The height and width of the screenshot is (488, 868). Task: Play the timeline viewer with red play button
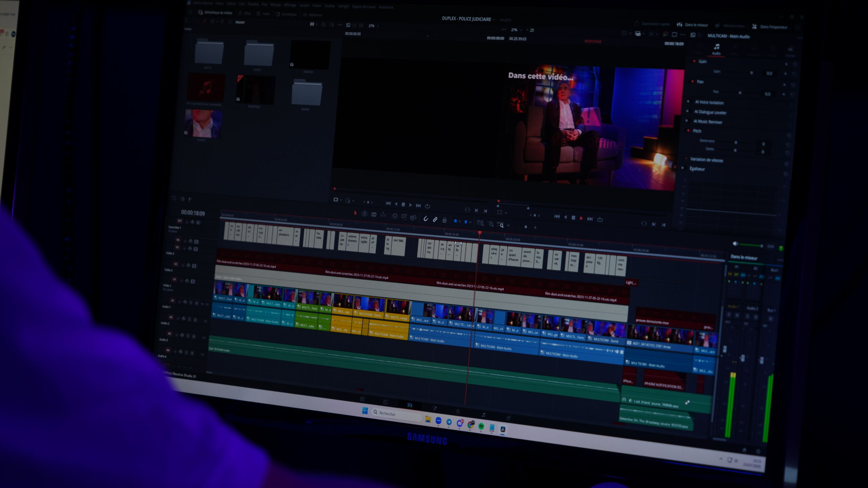point(581,219)
